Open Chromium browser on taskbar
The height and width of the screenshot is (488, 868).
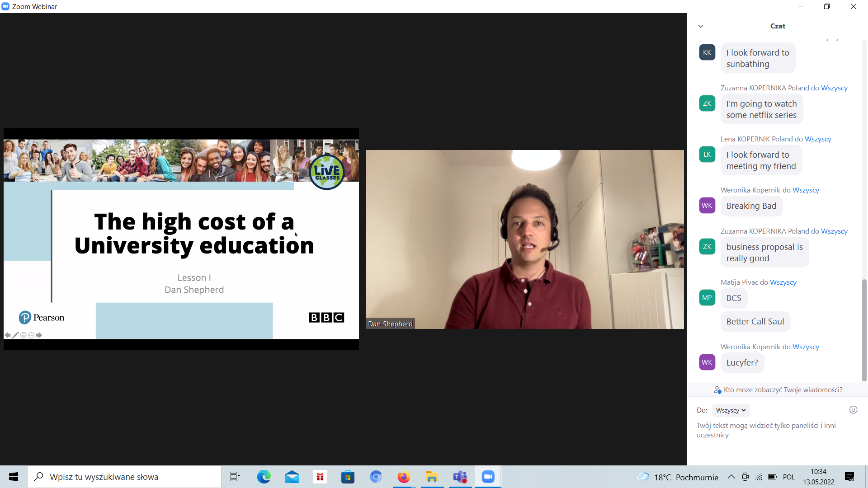[376, 477]
